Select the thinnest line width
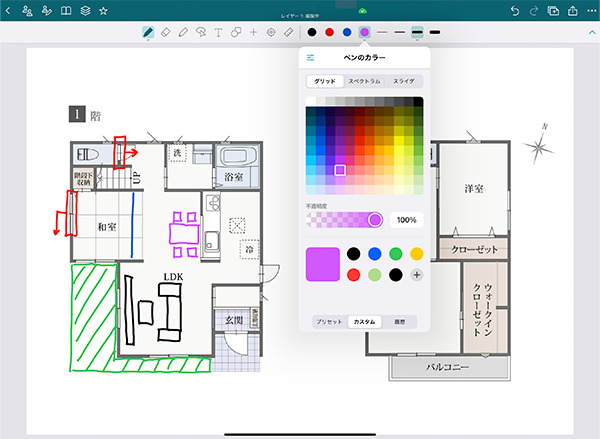600x439 pixels. 382,33
